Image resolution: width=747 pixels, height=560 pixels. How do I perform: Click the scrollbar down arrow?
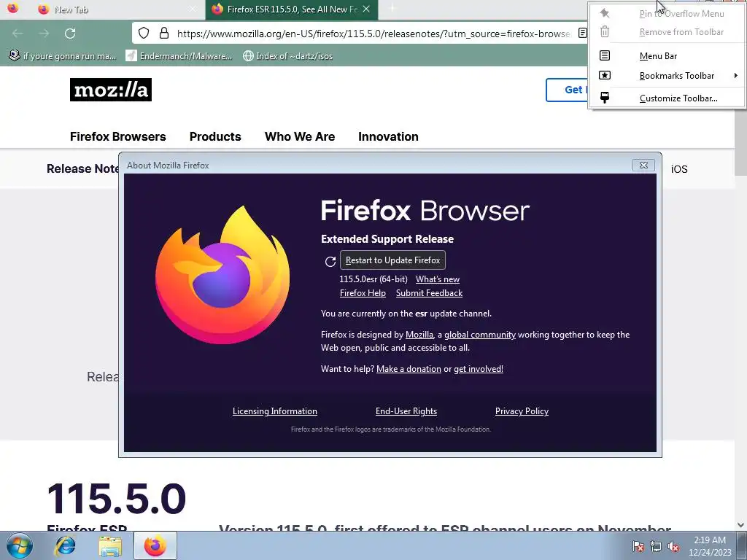click(740, 525)
